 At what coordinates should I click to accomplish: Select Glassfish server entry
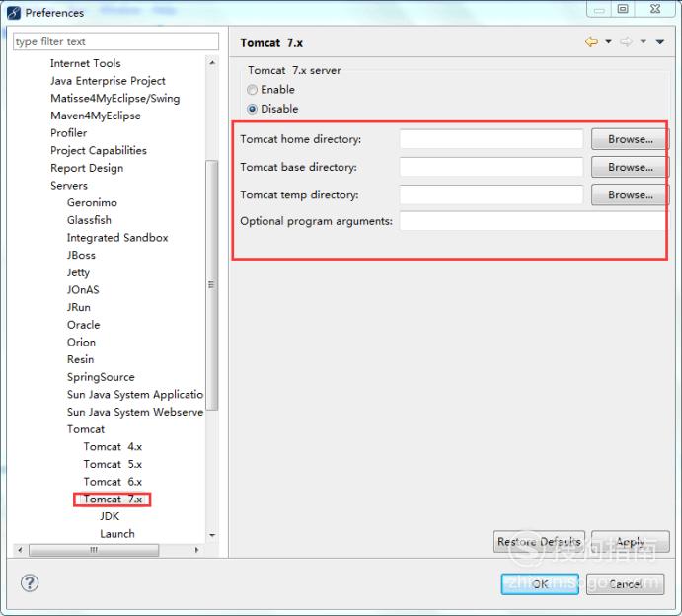(89, 220)
